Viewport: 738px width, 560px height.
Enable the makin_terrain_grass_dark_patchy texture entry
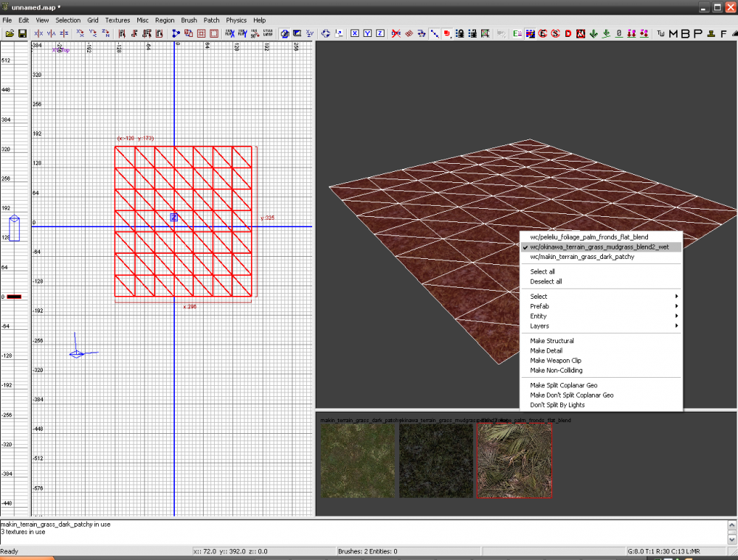click(x=582, y=257)
